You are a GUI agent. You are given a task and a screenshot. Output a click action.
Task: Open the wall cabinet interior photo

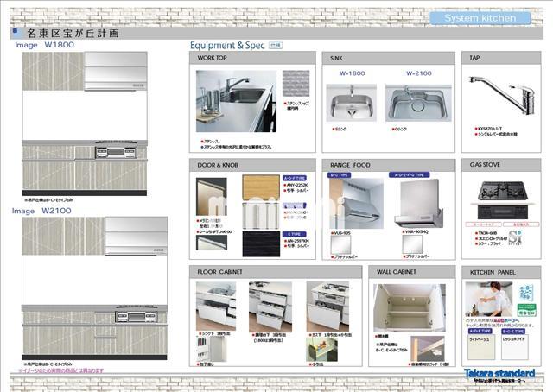coord(410,307)
